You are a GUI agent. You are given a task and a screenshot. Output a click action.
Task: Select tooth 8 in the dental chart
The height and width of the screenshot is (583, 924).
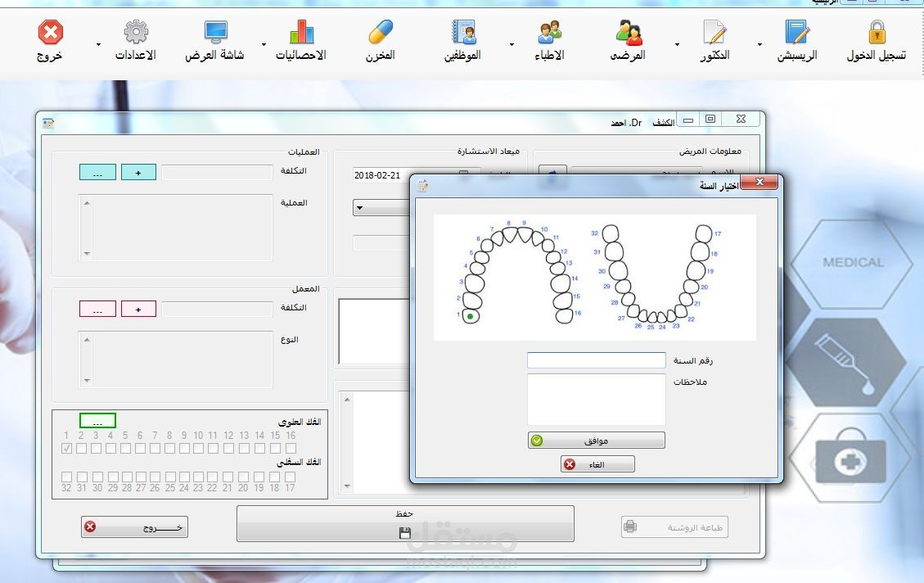point(509,235)
